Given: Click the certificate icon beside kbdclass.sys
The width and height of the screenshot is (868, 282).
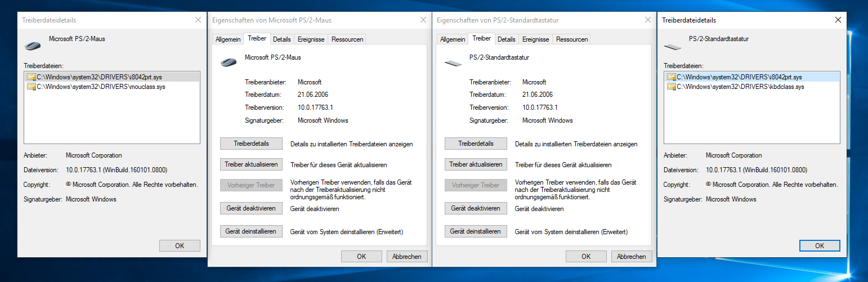Looking at the screenshot, I should pyautogui.click(x=671, y=87).
